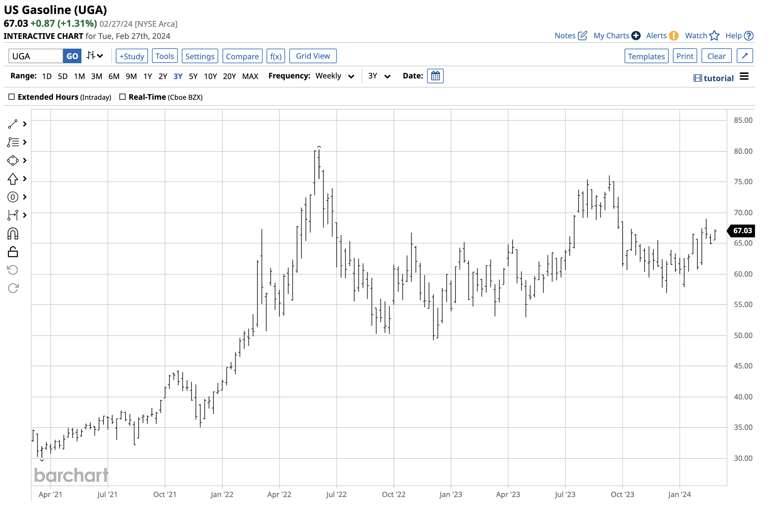Viewport: 775px width, 532px height.
Task: Open the Date calendar picker icon
Action: point(436,76)
